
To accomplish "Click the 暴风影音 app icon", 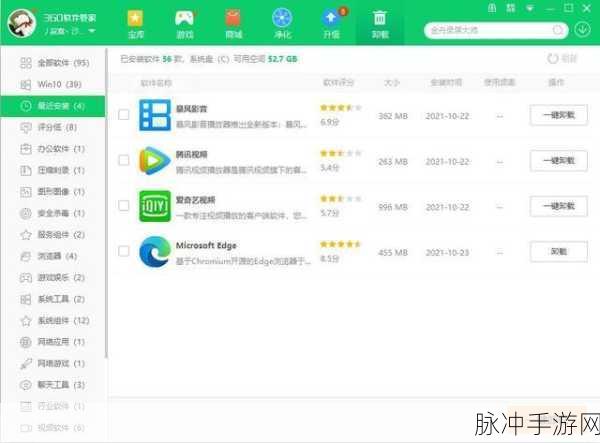I will (x=155, y=115).
